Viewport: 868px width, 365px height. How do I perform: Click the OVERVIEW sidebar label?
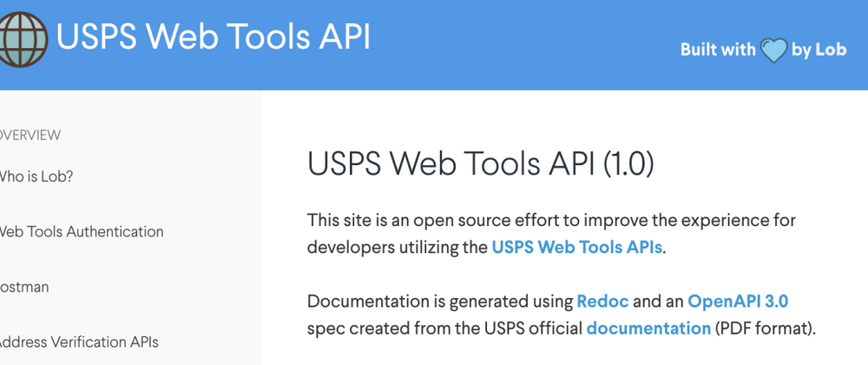click(x=30, y=136)
